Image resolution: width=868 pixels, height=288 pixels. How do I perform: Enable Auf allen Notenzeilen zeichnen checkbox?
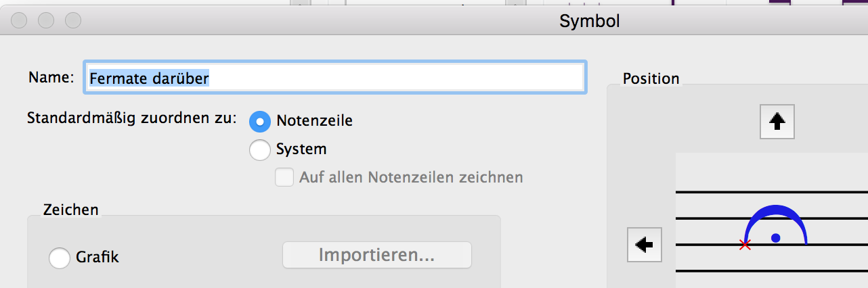[x=284, y=178]
